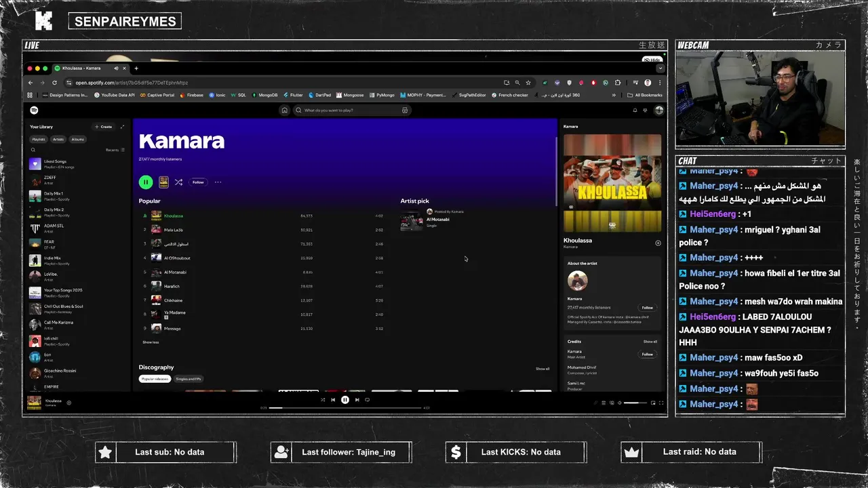Expand Chrome's hidden bookmarks chevron
The width and height of the screenshot is (868, 488).
[x=614, y=95]
